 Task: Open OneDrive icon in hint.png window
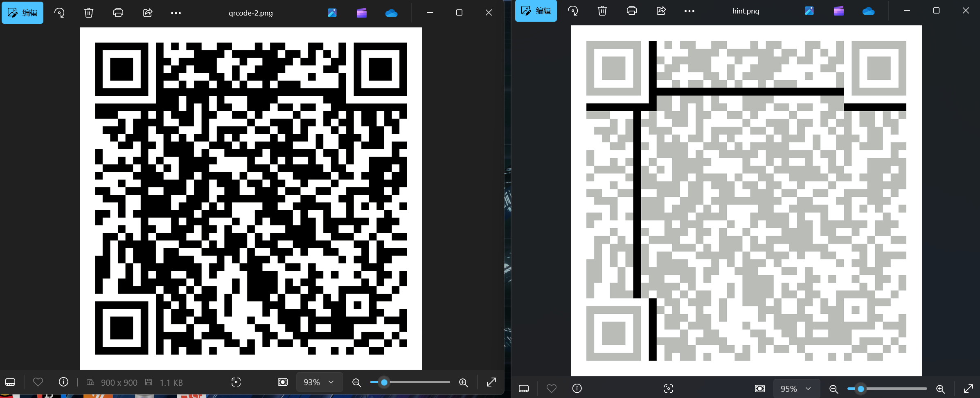[868, 11]
